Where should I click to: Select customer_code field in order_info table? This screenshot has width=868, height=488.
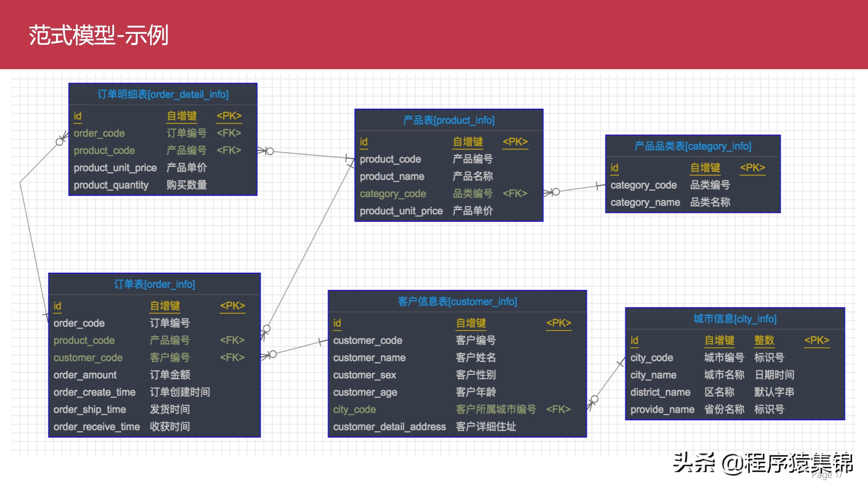[x=88, y=357]
